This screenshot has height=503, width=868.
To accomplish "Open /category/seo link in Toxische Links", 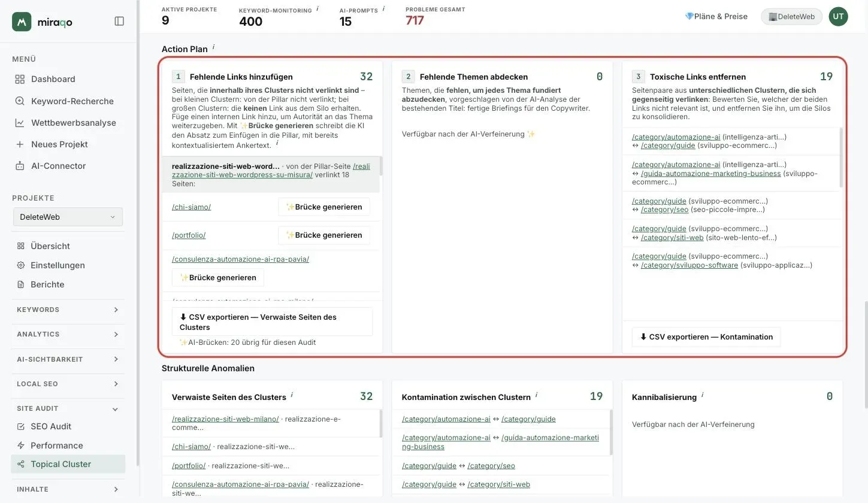I will point(664,210).
